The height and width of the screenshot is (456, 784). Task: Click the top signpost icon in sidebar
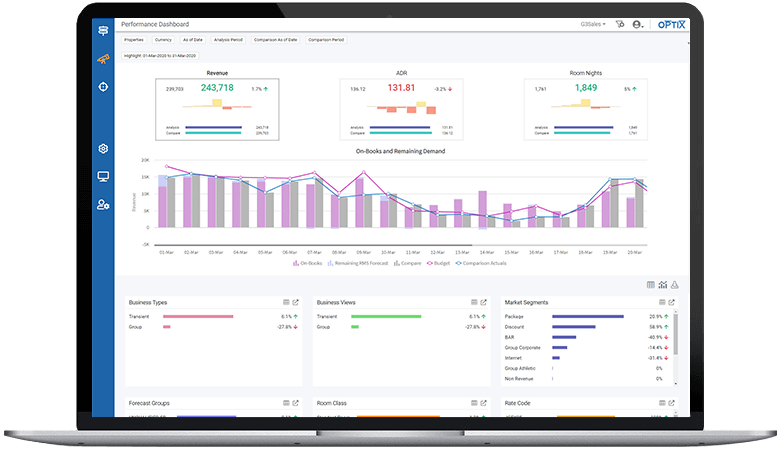[x=103, y=31]
